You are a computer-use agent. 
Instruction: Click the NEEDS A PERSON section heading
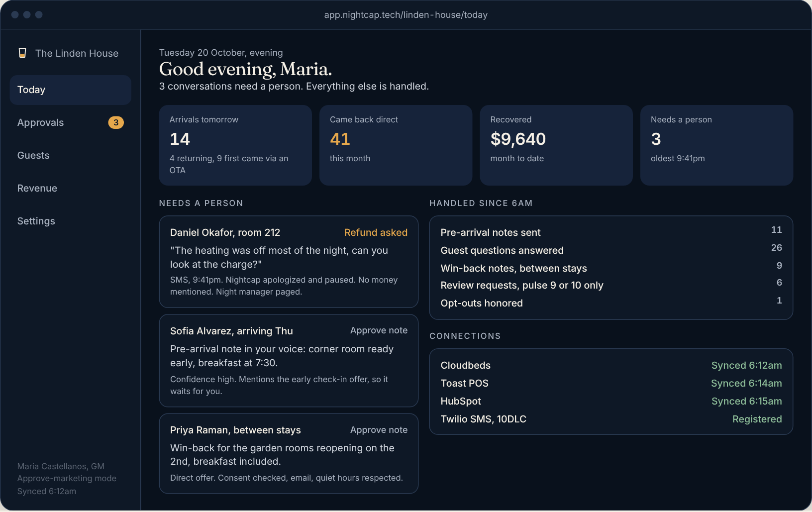coord(201,203)
